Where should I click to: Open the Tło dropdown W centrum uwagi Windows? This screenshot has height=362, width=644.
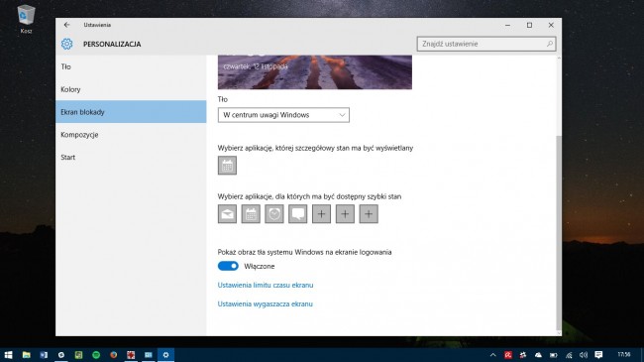pos(283,115)
